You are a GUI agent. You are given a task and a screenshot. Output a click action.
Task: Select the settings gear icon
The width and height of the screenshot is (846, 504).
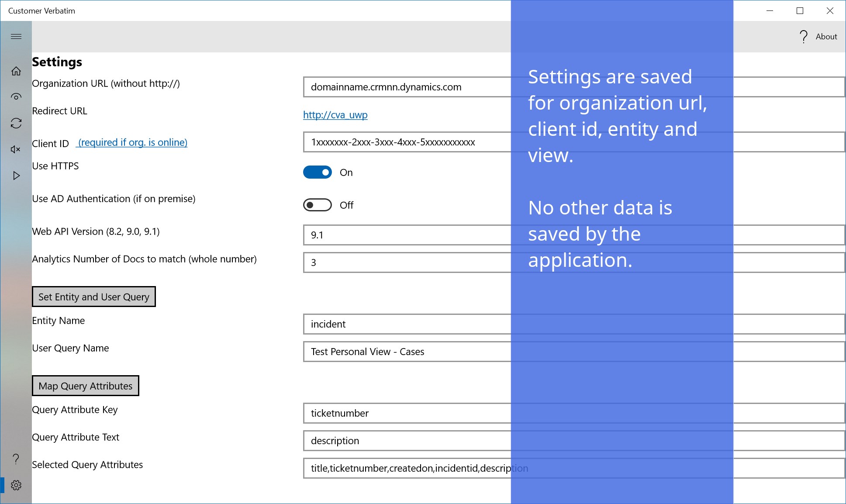[x=16, y=485]
